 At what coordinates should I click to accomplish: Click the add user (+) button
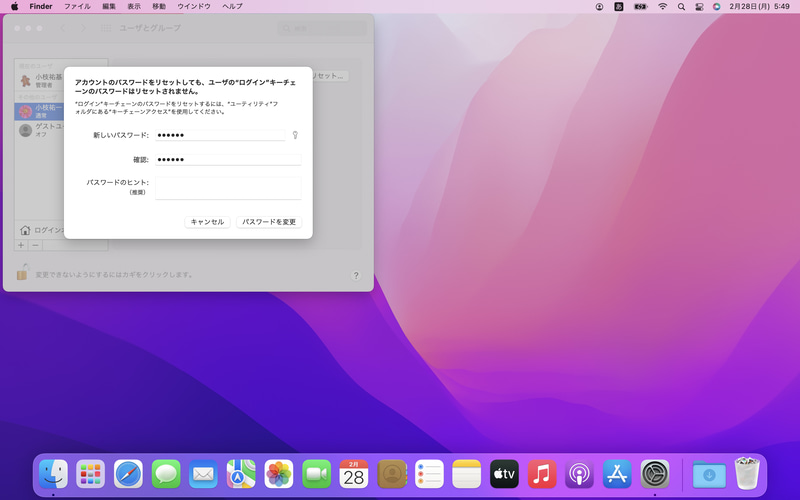[x=21, y=245]
